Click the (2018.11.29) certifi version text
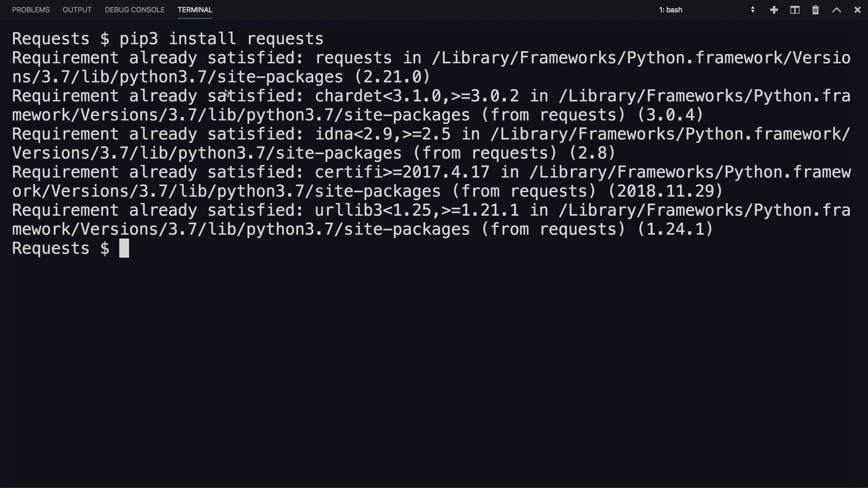This screenshot has height=488, width=868. (665, 191)
